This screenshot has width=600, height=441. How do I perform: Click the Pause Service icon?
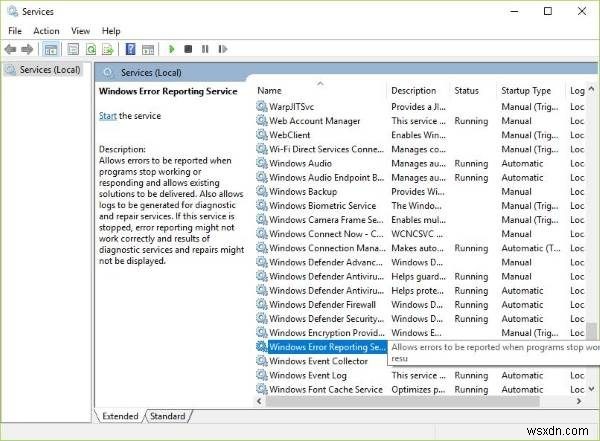205,49
